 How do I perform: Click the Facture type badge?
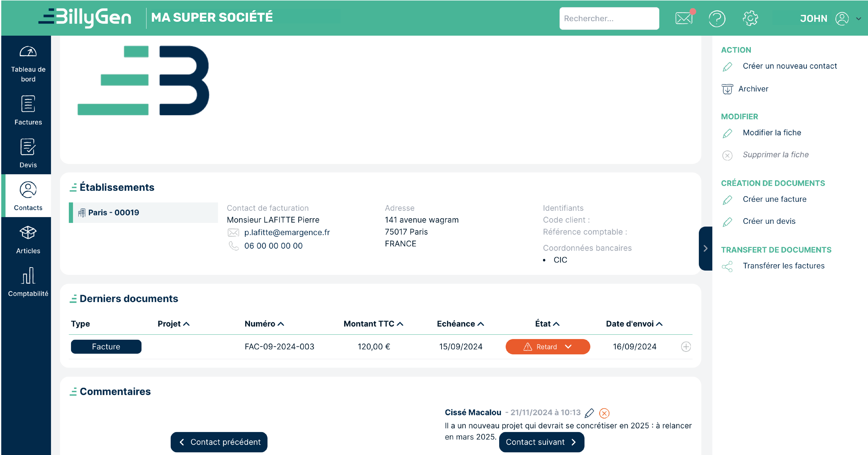click(106, 347)
